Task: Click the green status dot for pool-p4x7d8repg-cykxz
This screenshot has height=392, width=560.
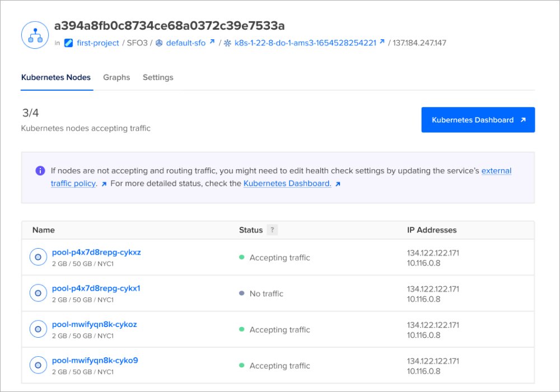Action: tap(242, 257)
